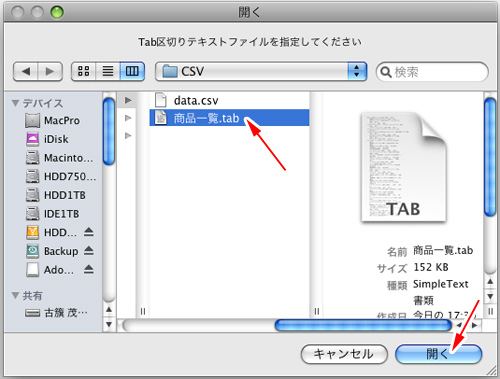Click the green zoom window button
This screenshot has width=500, height=379.
57,13
